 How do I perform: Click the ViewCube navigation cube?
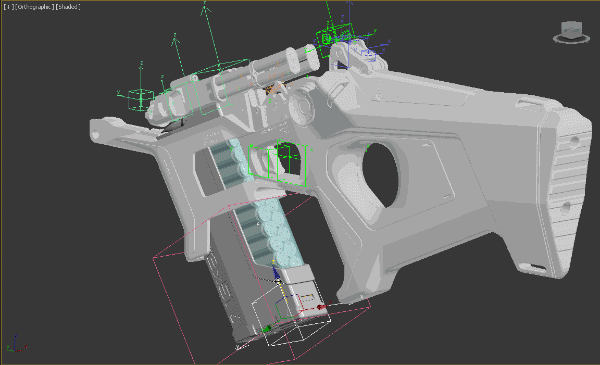tap(571, 29)
